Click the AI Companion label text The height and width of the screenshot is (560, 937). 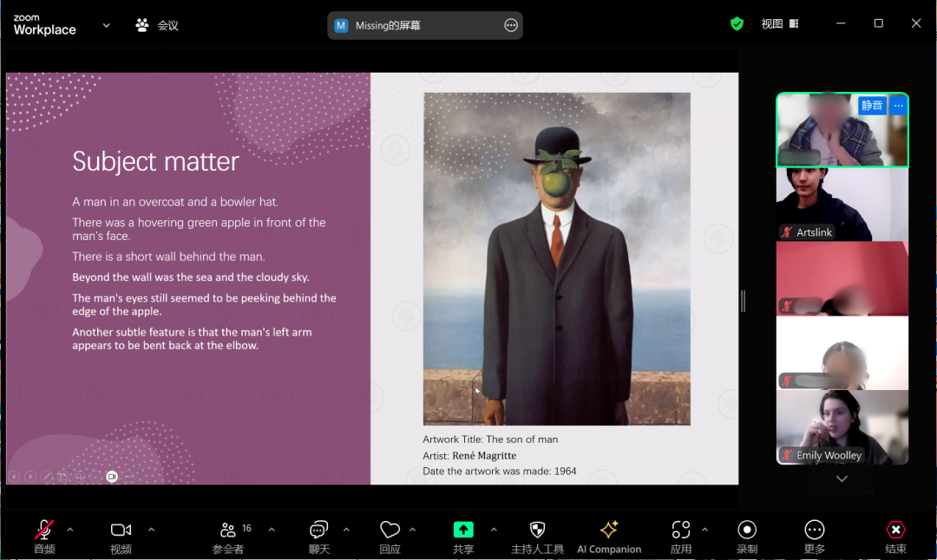point(609,550)
